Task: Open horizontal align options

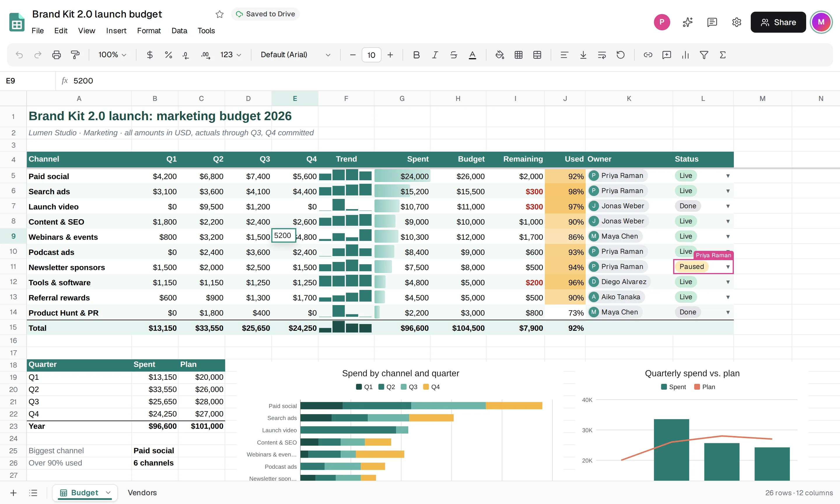Action: [564, 55]
